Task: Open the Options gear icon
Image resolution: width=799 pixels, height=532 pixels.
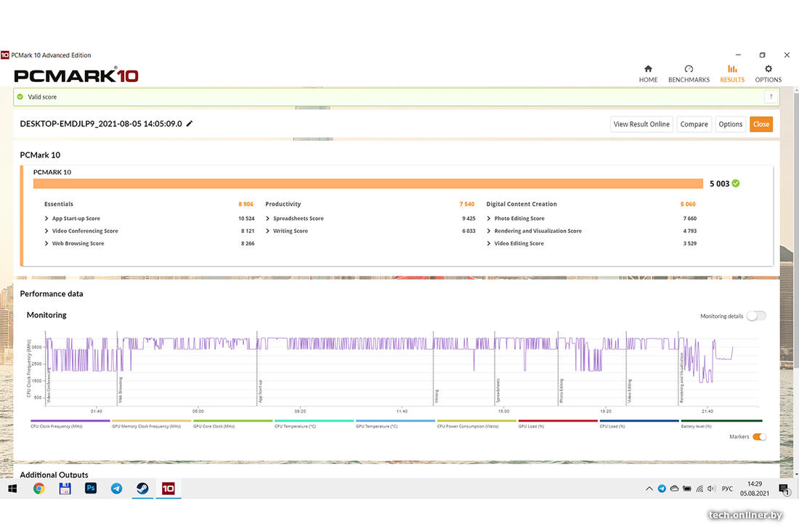Action: pos(768,69)
